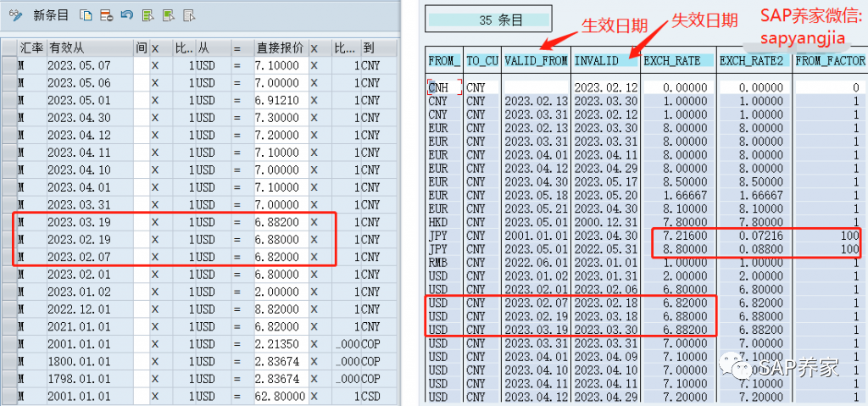Click the invalid date 2023.02.06
Screen dimensions: 868x406
click(x=605, y=289)
